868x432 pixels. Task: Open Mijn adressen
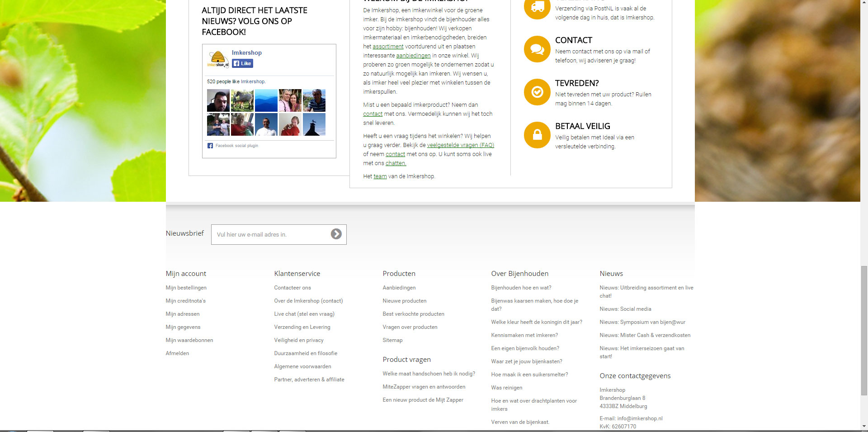[182, 314]
